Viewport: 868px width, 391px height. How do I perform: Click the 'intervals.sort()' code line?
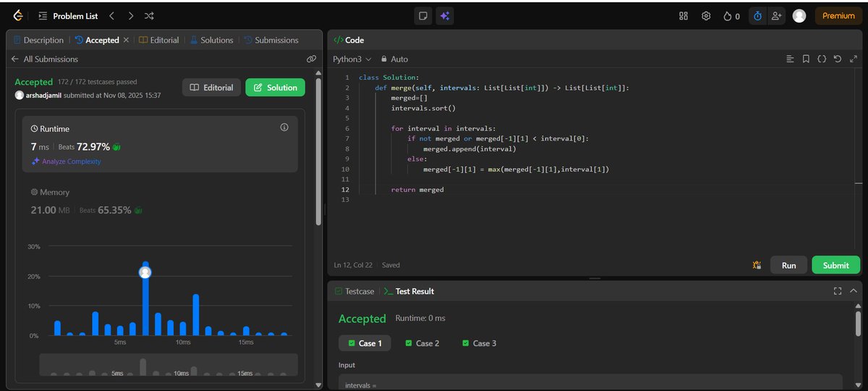pyautogui.click(x=423, y=108)
